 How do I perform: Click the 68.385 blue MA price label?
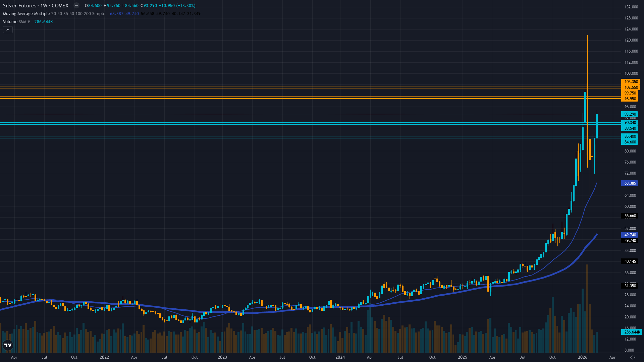(x=630, y=183)
